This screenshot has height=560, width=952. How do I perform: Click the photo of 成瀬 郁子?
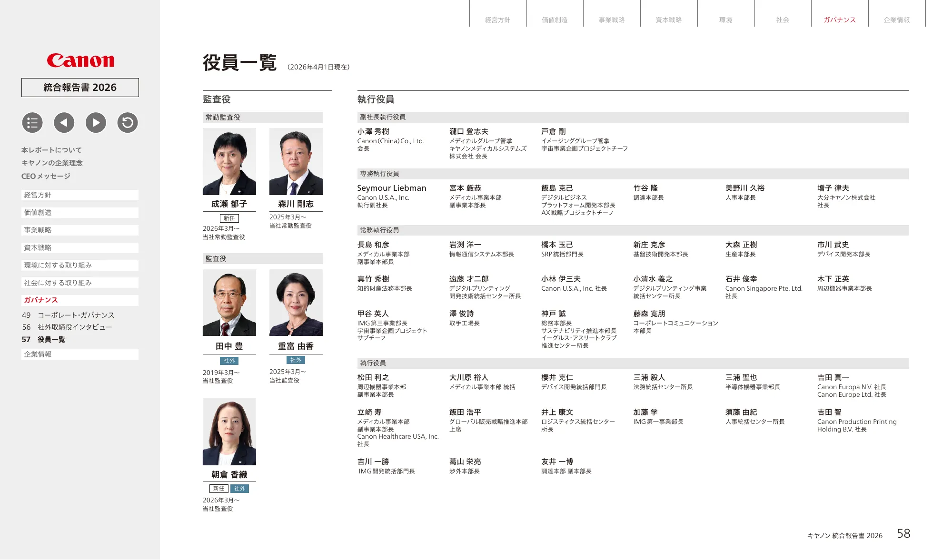point(229,161)
